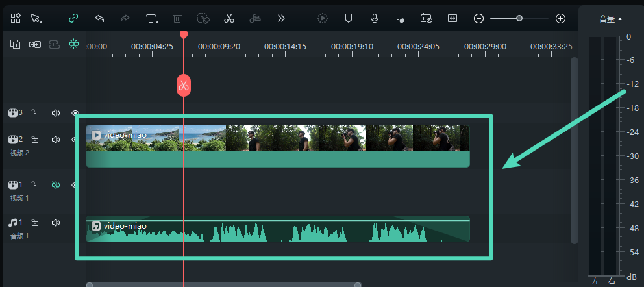This screenshot has width=644, height=287.
Task: Click the timeline zoom slider handle
Action: click(x=519, y=18)
